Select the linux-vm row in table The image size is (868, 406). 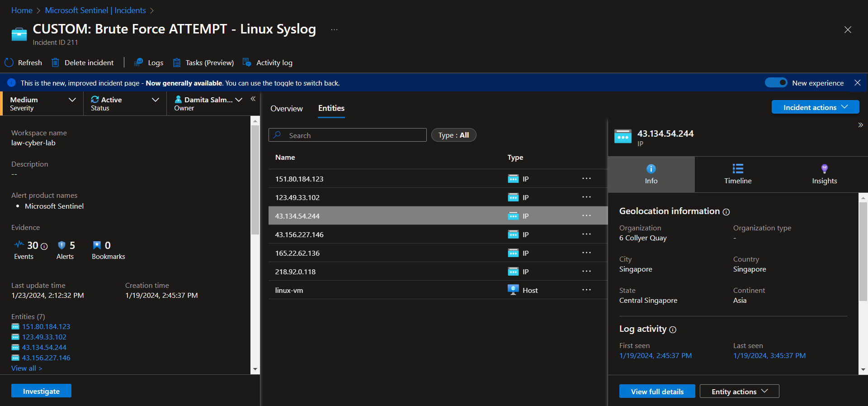[438, 290]
